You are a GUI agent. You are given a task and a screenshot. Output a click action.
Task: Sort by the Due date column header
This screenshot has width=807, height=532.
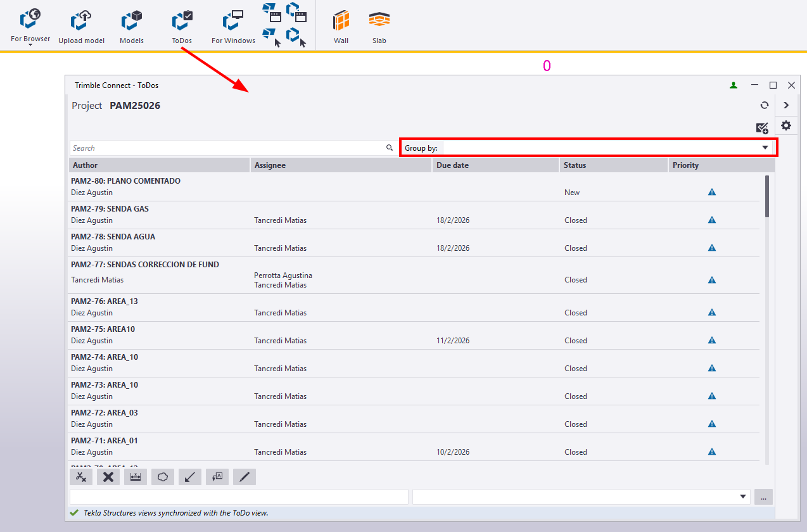[x=452, y=165]
